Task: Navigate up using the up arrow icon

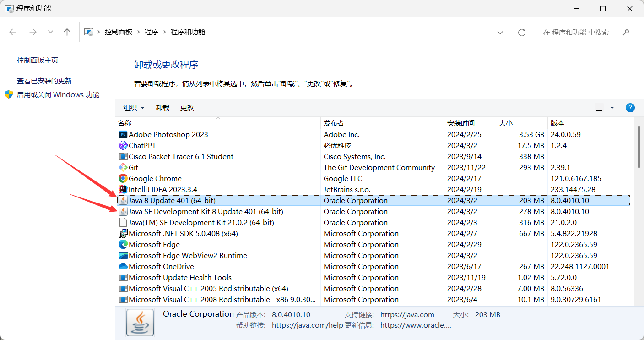Action: tap(67, 32)
